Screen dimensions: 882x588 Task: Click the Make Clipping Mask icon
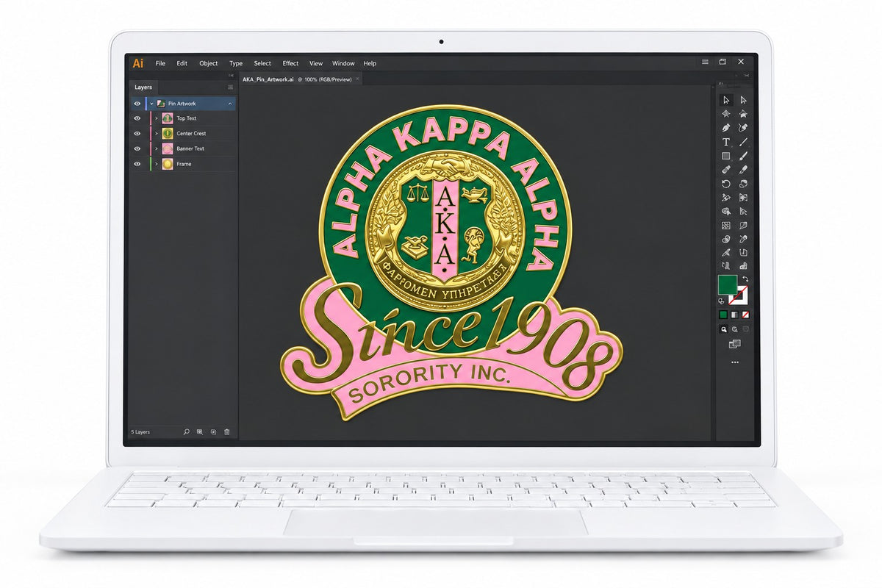tap(200, 432)
